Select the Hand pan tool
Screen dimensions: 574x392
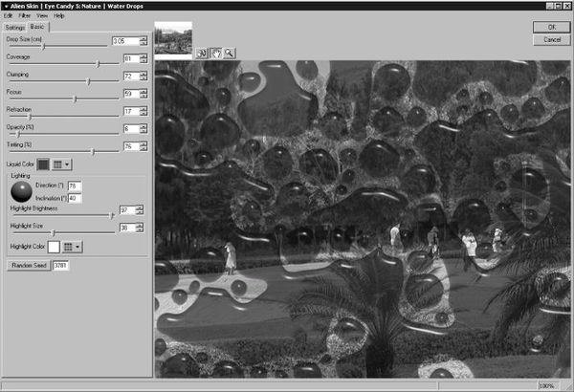click(x=217, y=54)
